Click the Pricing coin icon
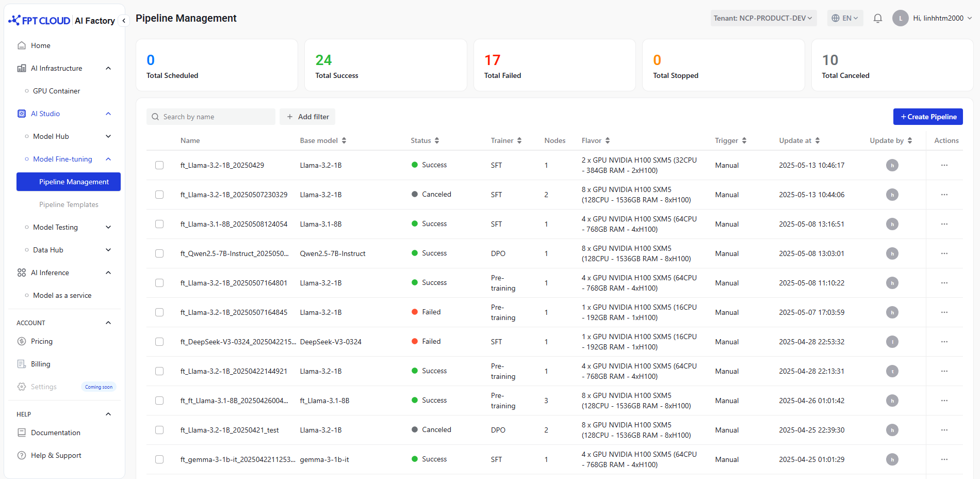Screen dimensions: 980x479 click(x=22, y=341)
